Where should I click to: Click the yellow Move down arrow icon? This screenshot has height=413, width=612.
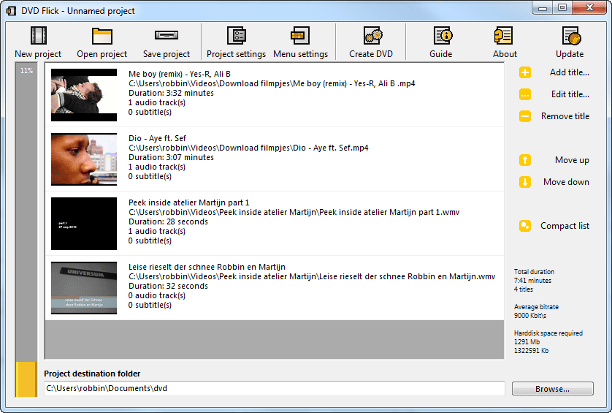525,182
